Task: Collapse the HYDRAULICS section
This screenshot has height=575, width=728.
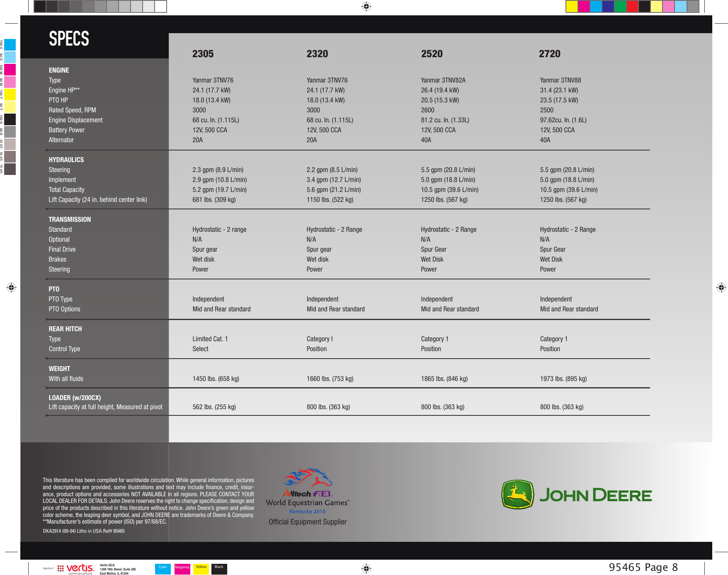Action: (66, 159)
